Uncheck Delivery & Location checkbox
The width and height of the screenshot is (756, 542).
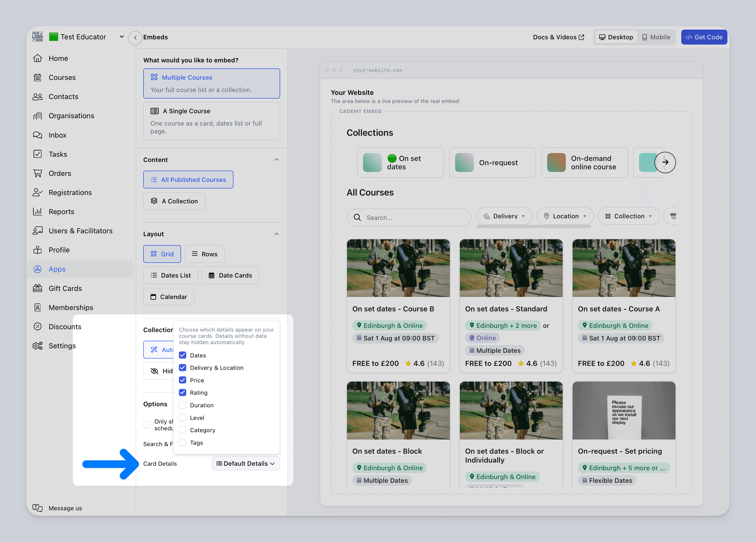coord(183,367)
